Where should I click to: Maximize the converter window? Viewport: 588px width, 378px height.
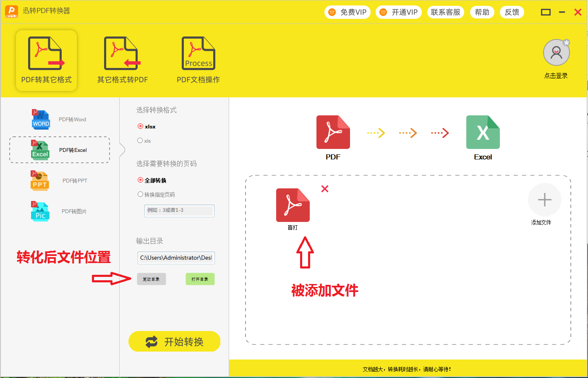pyautogui.click(x=546, y=12)
